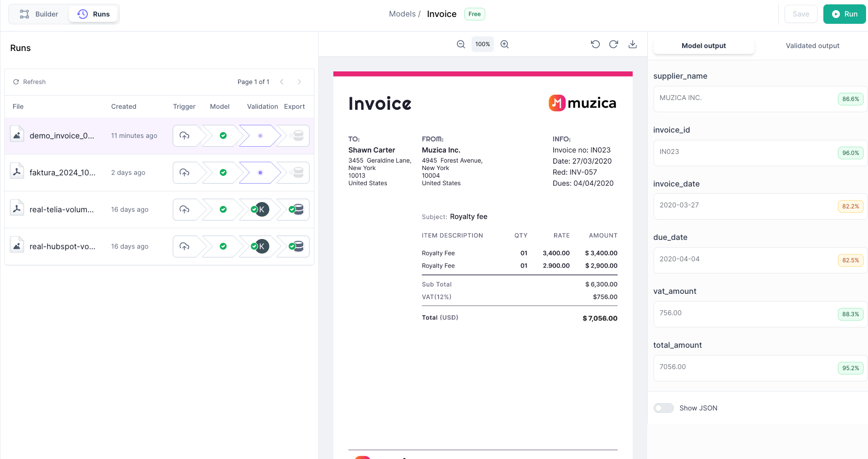This screenshot has height=459, width=868.
Task: Select the demo_invoice_0... run row
Action: (x=159, y=136)
